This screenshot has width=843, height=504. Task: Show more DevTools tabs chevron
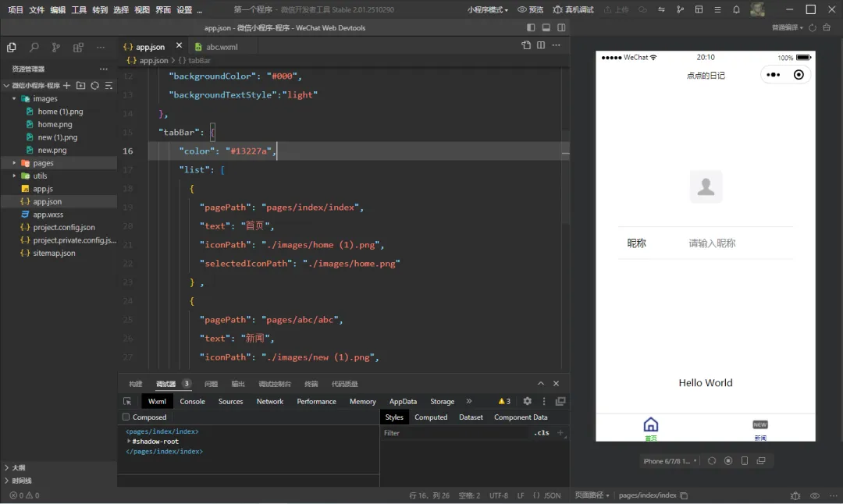(469, 401)
